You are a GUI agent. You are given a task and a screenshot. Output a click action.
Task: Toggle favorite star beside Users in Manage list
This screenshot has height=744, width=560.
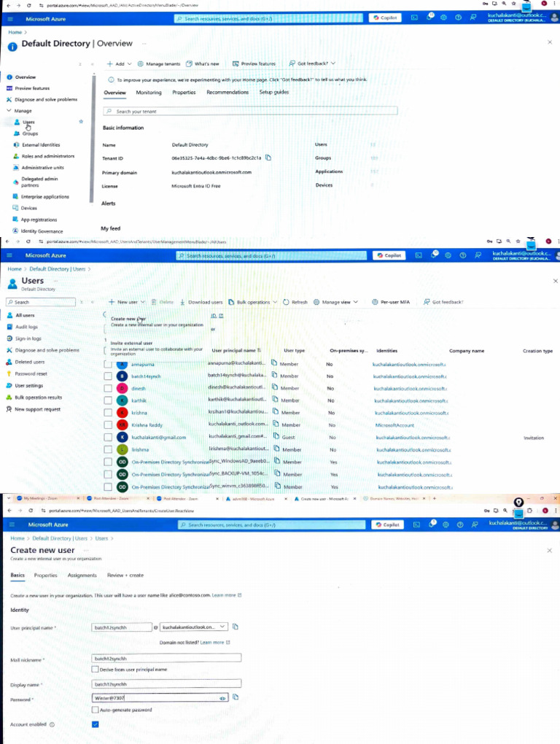click(81, 122)
